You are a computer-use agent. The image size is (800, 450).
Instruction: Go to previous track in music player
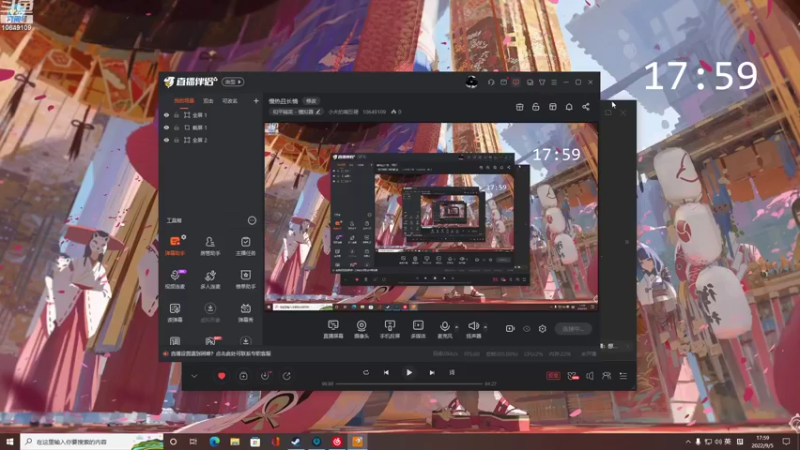(386, 373)
